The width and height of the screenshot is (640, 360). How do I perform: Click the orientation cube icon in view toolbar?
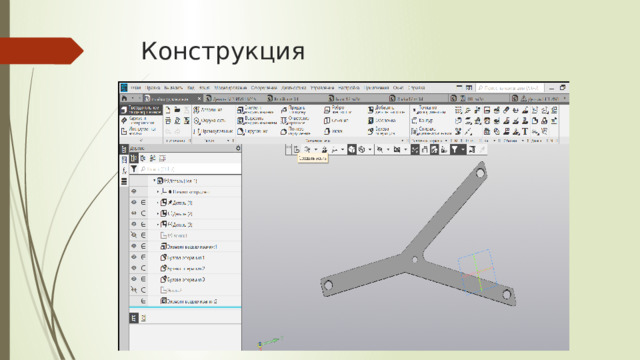click(x=351, y=150)
